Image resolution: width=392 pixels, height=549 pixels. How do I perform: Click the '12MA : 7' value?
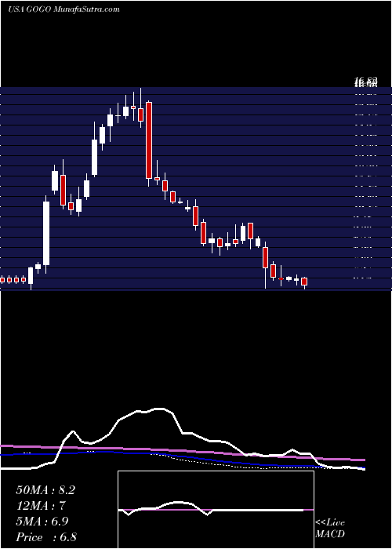pos(41,506)
